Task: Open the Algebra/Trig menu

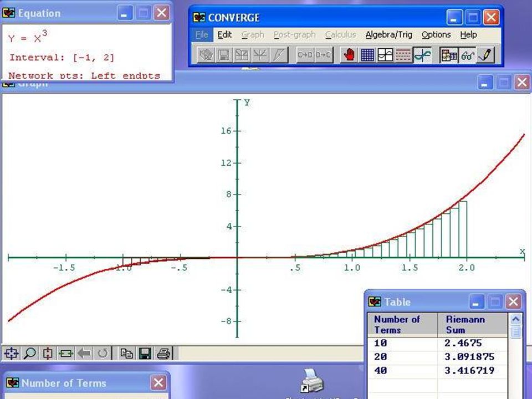Action: (389, 34)
